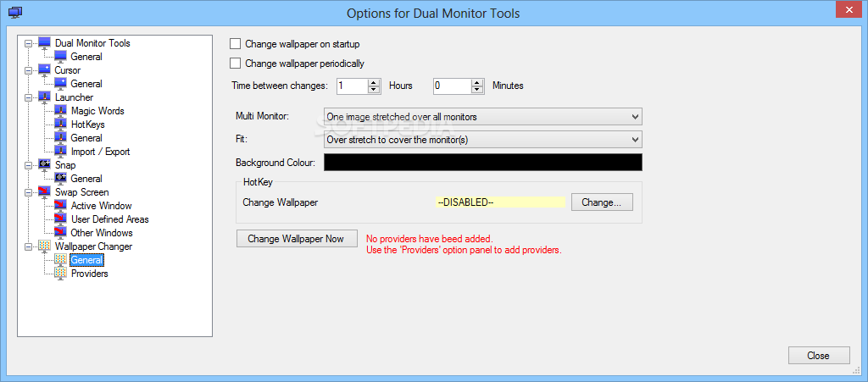Select the Snap label in tree
The height and width of the screenshot is (382, 868).
(x=64, y=164)
